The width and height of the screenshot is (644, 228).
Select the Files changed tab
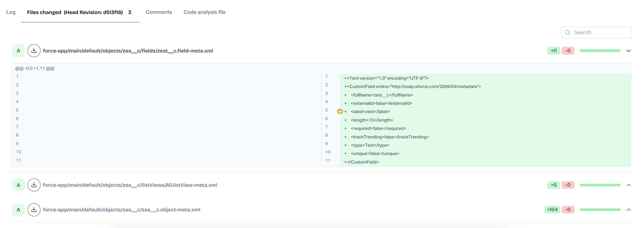coord(75,12)
